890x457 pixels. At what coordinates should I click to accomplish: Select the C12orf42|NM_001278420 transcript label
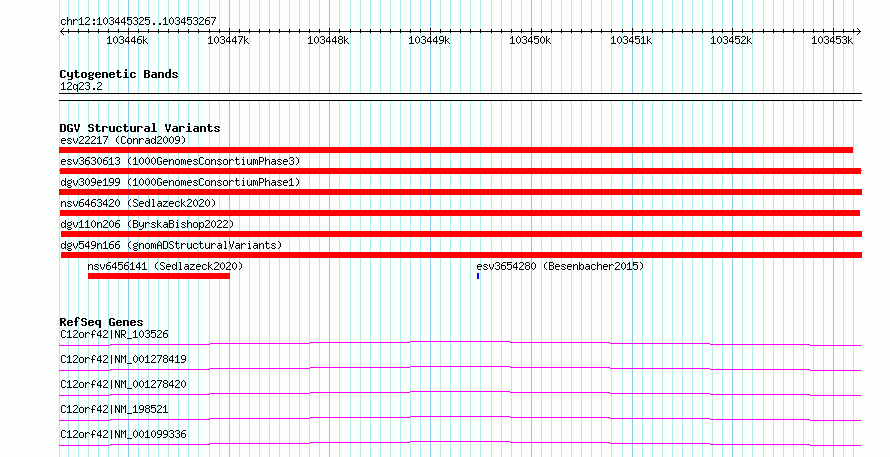[x=123, y=384]
